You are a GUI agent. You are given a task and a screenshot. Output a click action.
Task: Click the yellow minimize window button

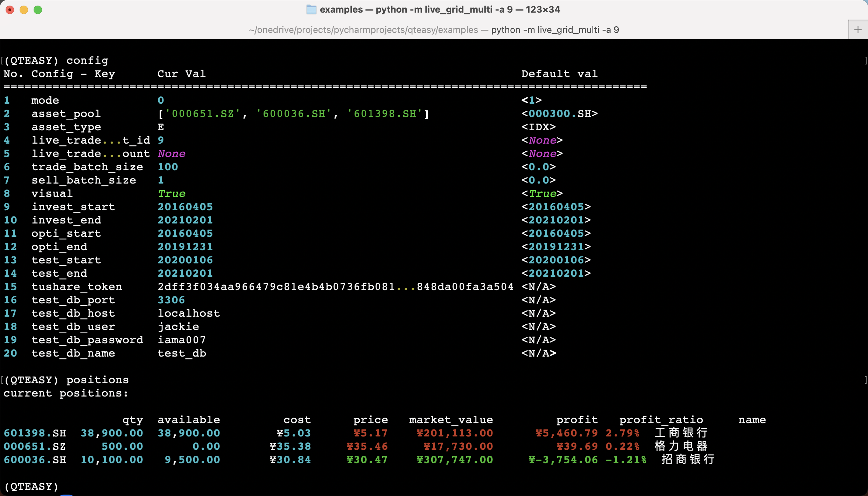coord(24,10)
